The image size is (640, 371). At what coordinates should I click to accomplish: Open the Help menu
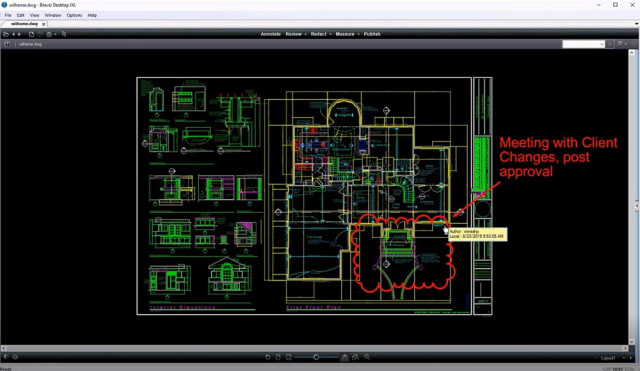[92, 15]
